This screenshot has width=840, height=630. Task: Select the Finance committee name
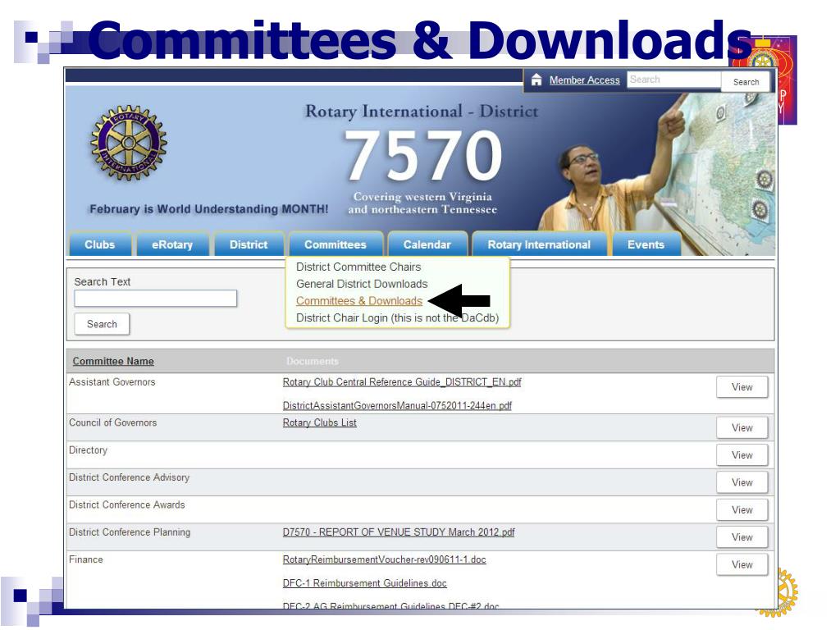[85, 559]
